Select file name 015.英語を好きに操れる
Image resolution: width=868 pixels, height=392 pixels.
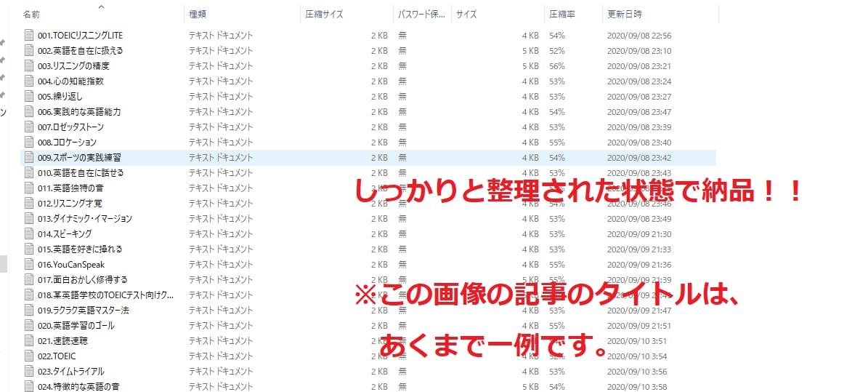81,249
